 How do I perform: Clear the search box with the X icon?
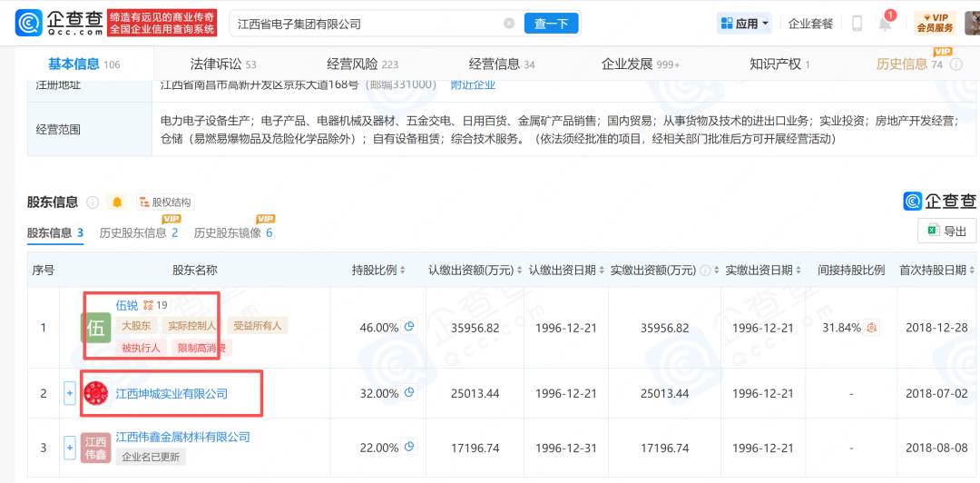(509, 24)
